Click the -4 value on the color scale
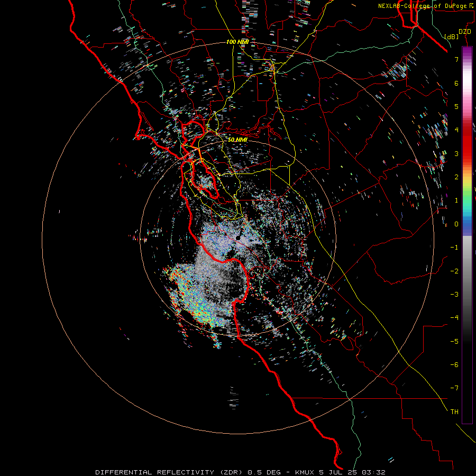The width and height of the screenshot is (476, 476). [x=454, y=318]
